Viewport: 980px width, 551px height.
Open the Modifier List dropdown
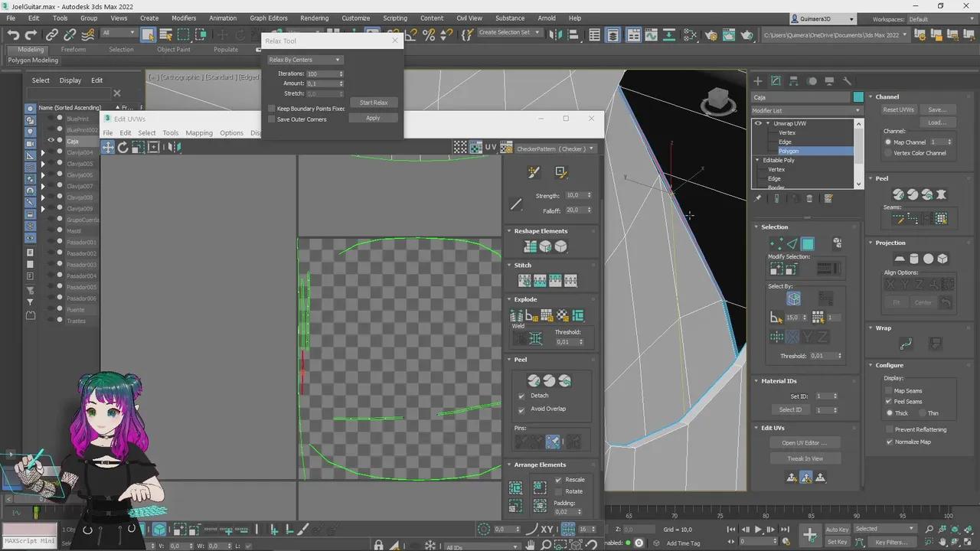coord(806,111)
